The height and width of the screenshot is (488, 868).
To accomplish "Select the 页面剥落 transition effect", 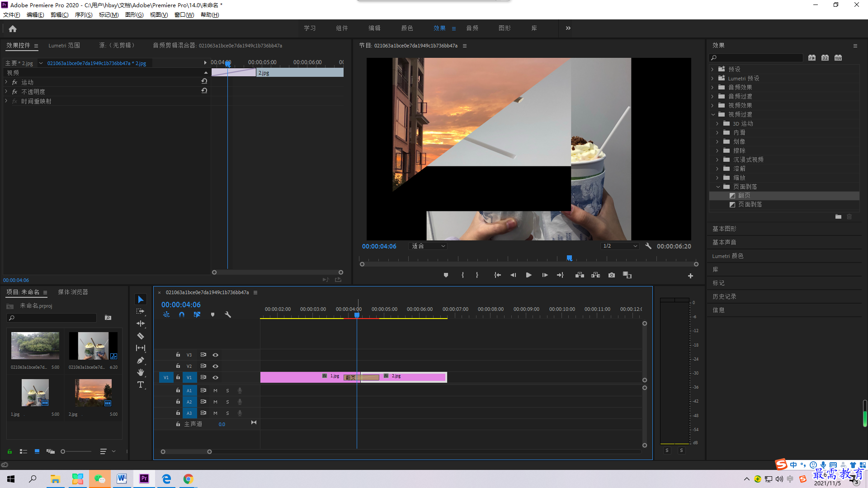I will 750,205.
